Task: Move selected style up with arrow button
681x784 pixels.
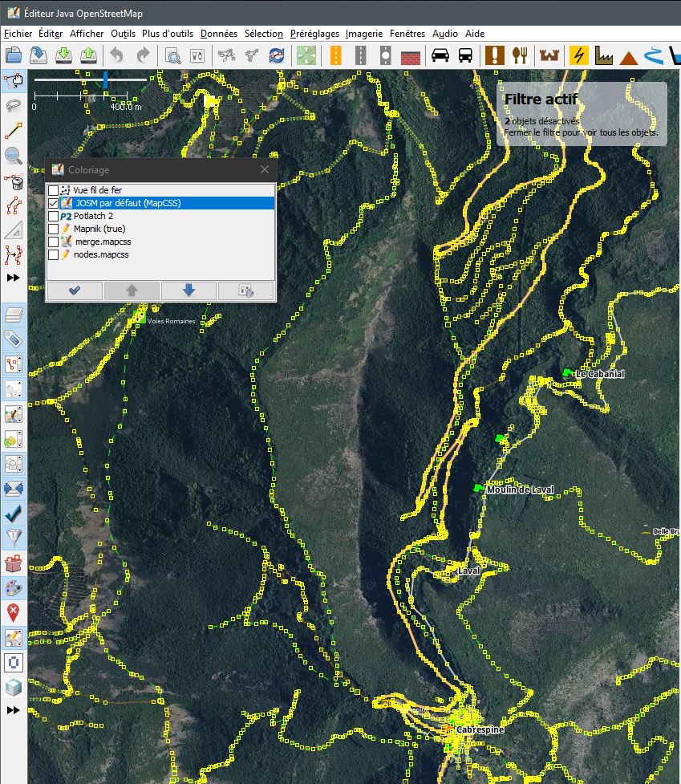Action: (132, 290)
